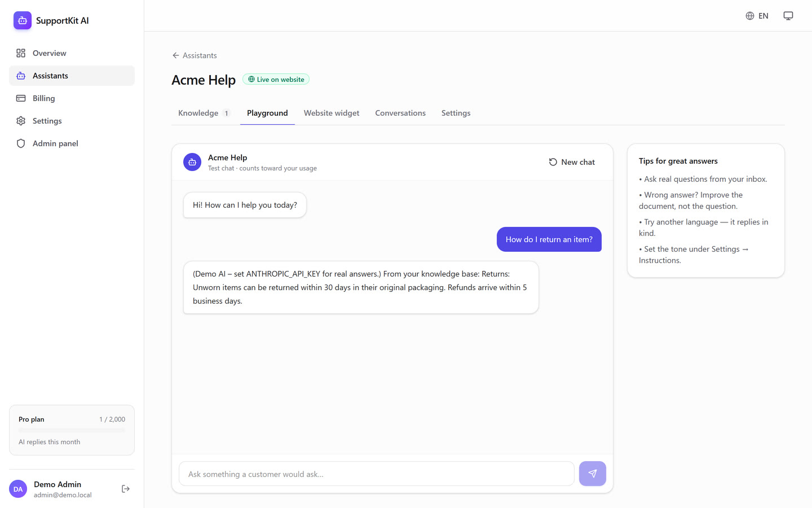Go to Overview in the sidebar
This screenshot has width=812, height=508.
72,53
